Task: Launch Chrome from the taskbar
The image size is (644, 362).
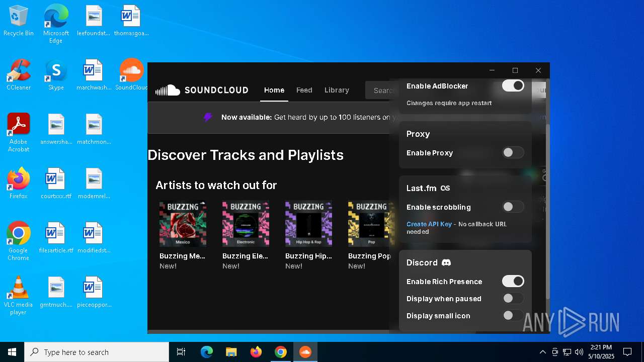Action: click(x=281, y=352)
